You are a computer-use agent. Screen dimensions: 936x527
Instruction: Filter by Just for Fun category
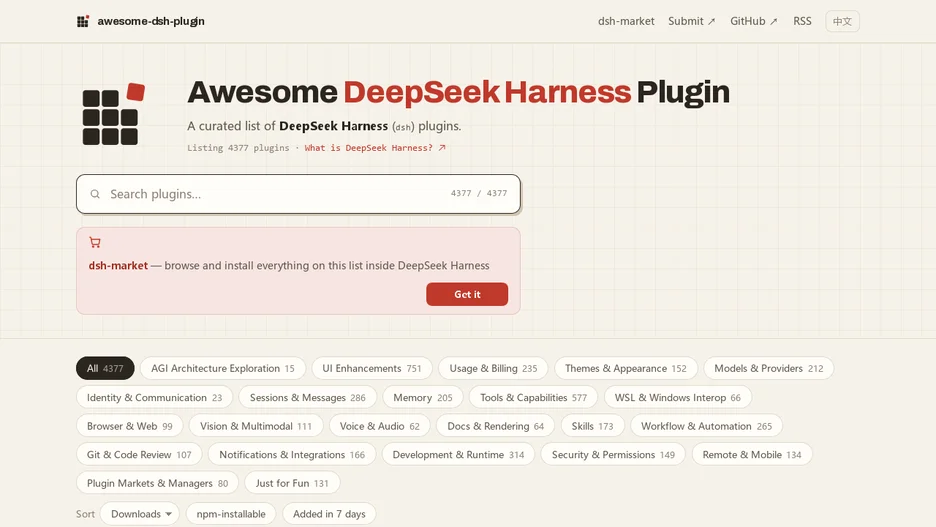tap(292, 483)
